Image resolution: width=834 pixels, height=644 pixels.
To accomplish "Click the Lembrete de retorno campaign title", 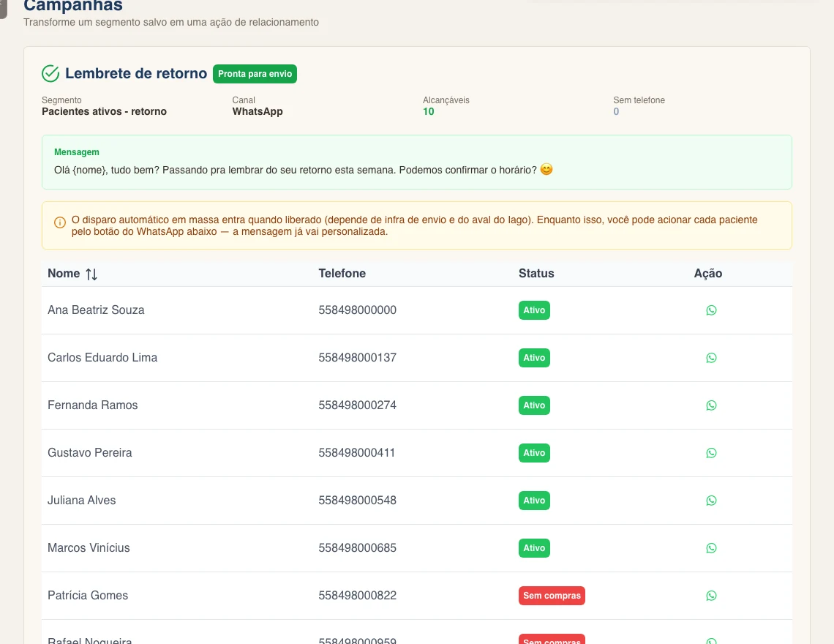I will 136,73.
